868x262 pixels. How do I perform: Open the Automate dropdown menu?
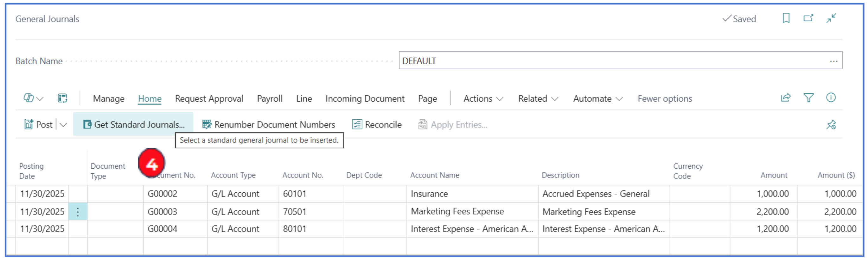[x=597, y=99]
